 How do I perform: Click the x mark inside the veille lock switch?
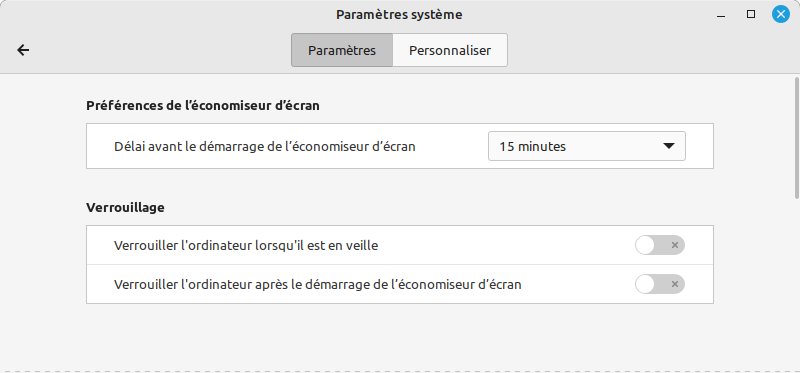point(674,245)
